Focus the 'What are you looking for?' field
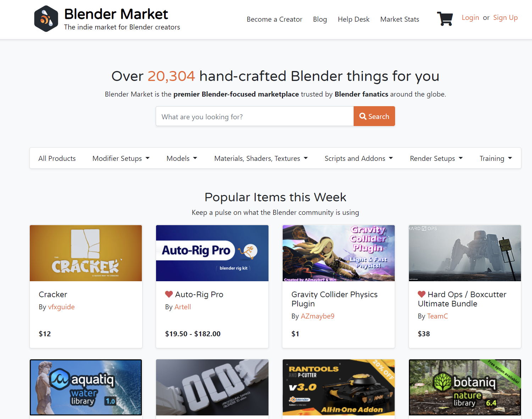The image size is (532, 419). (255, 116)
